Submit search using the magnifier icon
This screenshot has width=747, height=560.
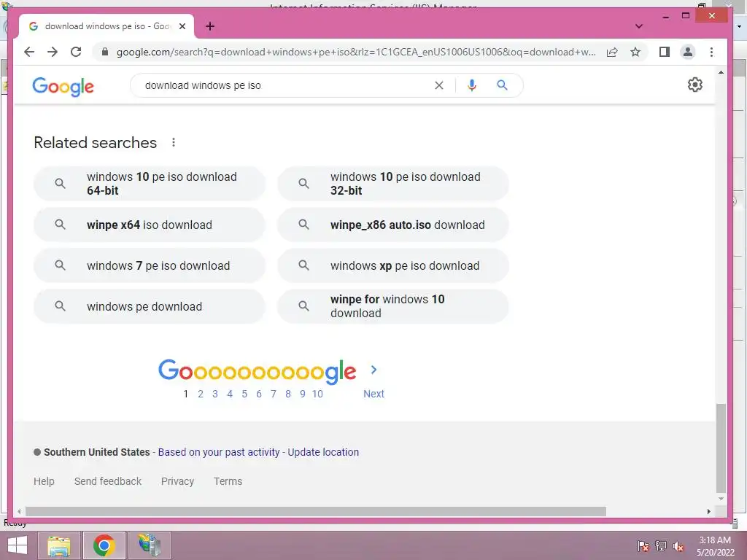(502, 85)
